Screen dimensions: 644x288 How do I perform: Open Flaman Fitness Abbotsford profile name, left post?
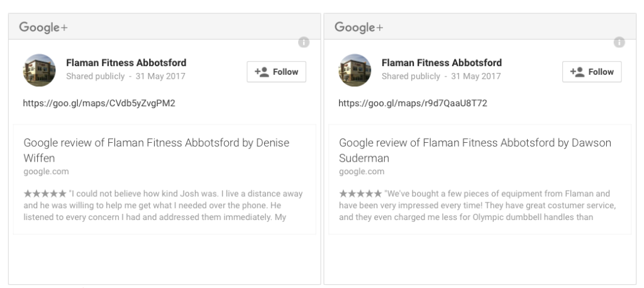(x=126, y=63)
